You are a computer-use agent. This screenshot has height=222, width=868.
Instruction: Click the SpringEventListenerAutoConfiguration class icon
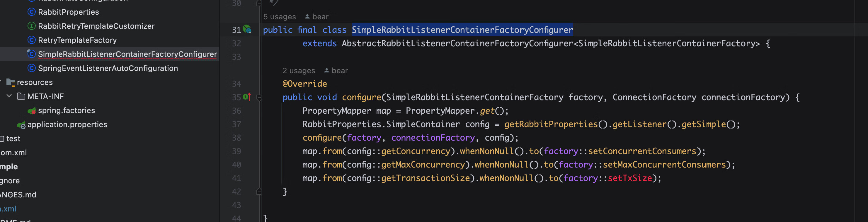click(x=31, y=68)
